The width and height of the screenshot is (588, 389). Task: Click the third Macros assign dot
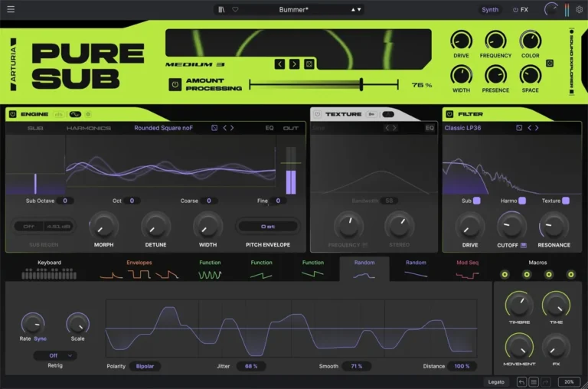coord(549,275)
